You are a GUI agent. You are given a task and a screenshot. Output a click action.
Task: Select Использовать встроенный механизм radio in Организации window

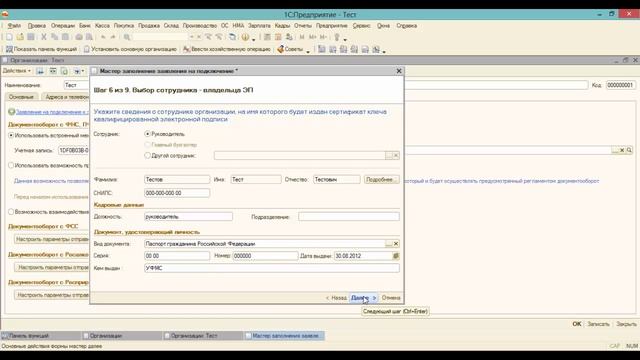click(11, 135)
